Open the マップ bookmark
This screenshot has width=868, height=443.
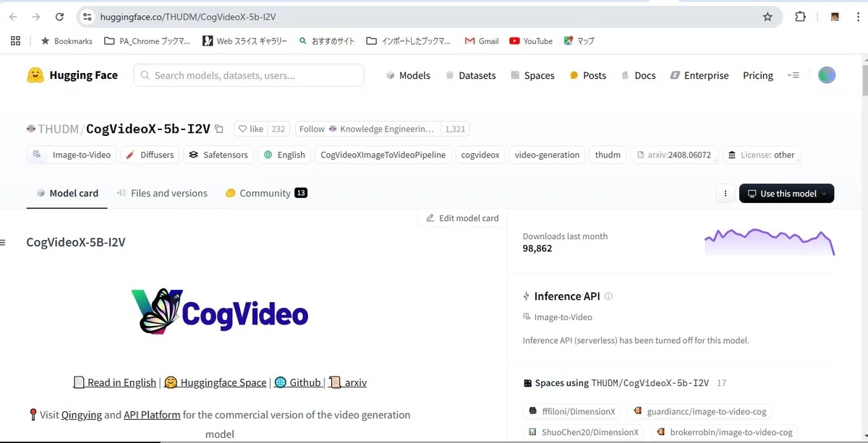pyautogui.click(x=579, y=41)
